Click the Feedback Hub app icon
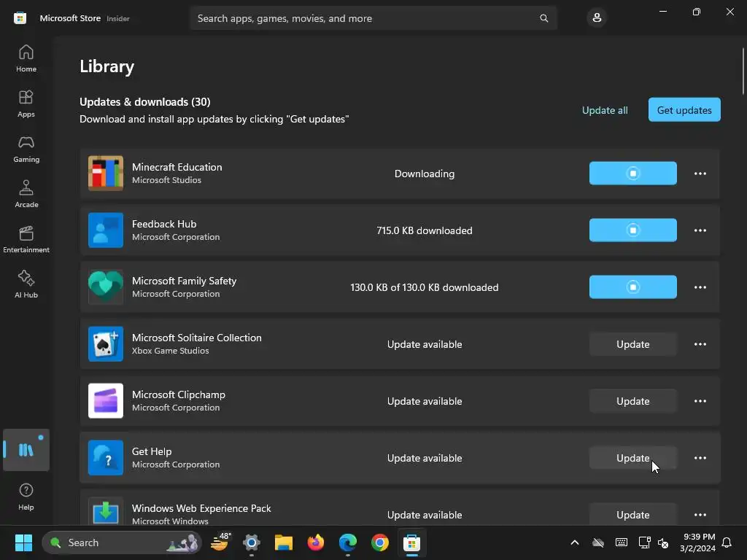The width and height of the screenshot is (747, 560). point(106,230)
